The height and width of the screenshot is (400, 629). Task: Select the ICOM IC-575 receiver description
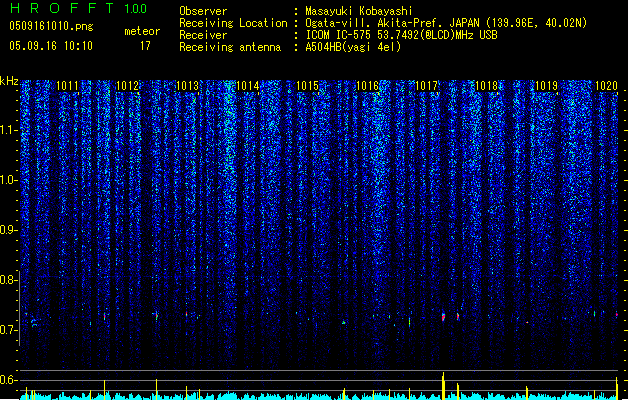401,35
